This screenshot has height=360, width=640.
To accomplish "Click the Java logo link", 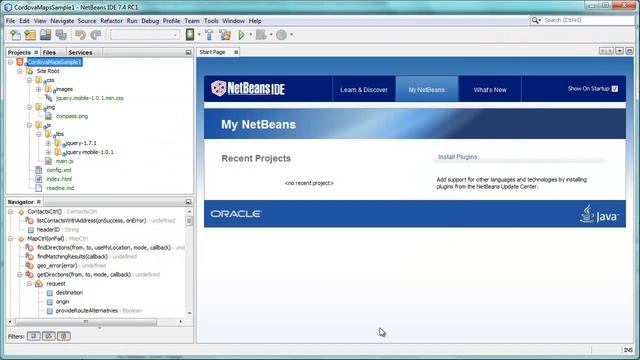I will click(x=599, y=214).
